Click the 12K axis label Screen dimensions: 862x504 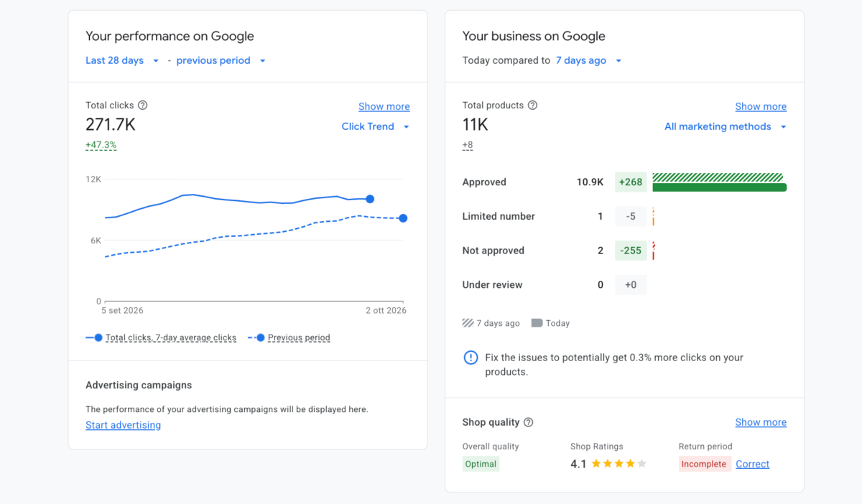coord(93,179)
